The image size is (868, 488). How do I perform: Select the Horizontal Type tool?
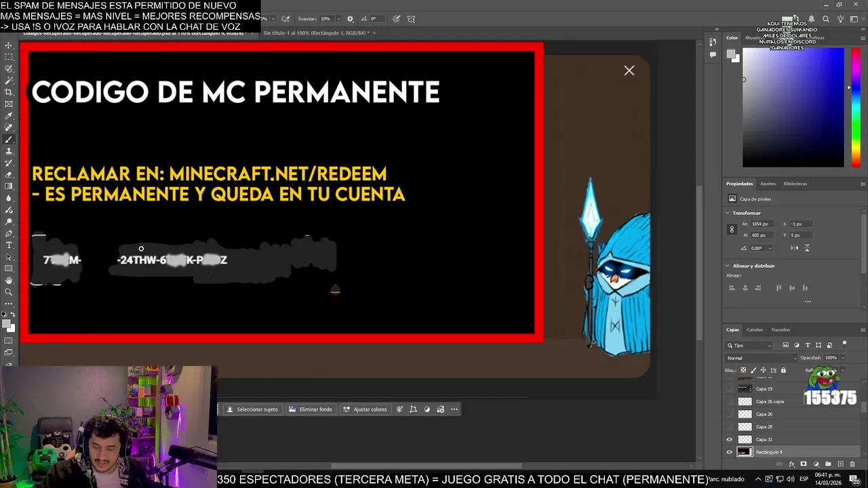pos(9,245)
